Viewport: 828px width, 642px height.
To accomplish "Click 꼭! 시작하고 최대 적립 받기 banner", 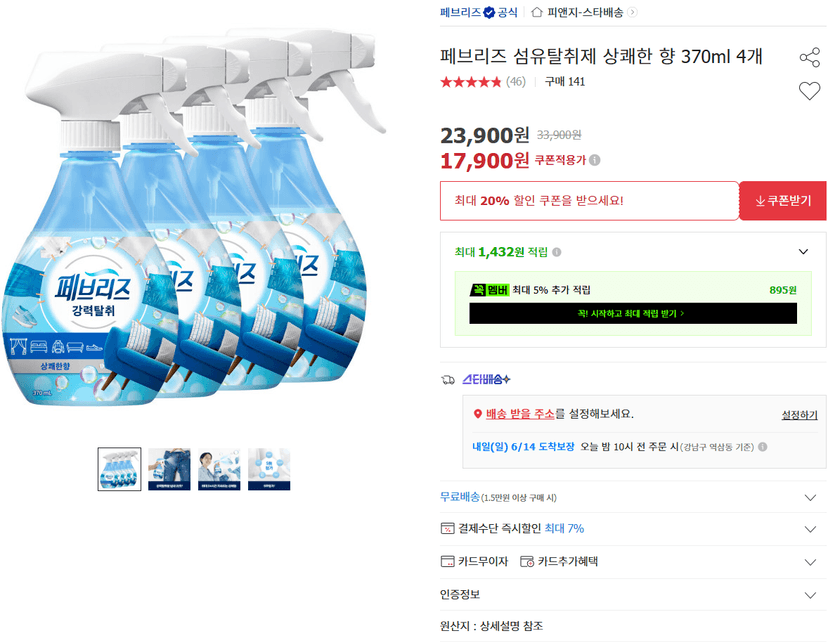I will click(x=633, y=314).
